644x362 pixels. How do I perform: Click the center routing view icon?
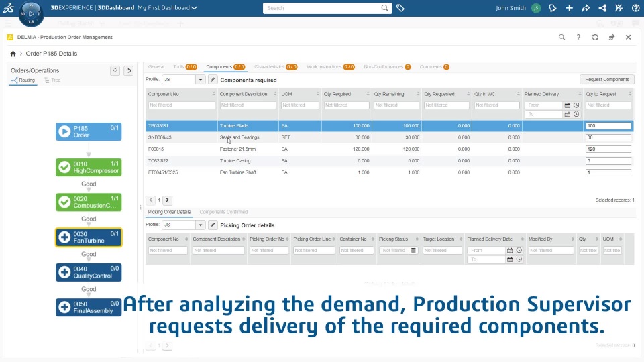tap(115, 70)
